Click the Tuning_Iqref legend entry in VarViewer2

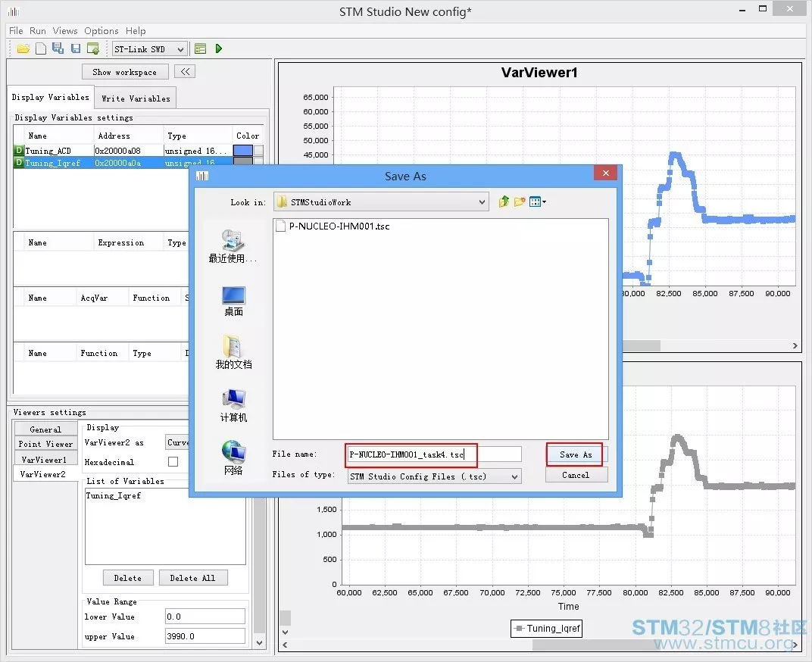point(547,629)
